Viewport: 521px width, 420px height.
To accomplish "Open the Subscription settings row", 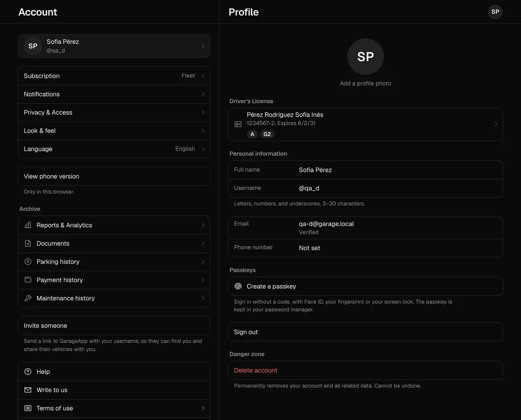I will point(114,76).
